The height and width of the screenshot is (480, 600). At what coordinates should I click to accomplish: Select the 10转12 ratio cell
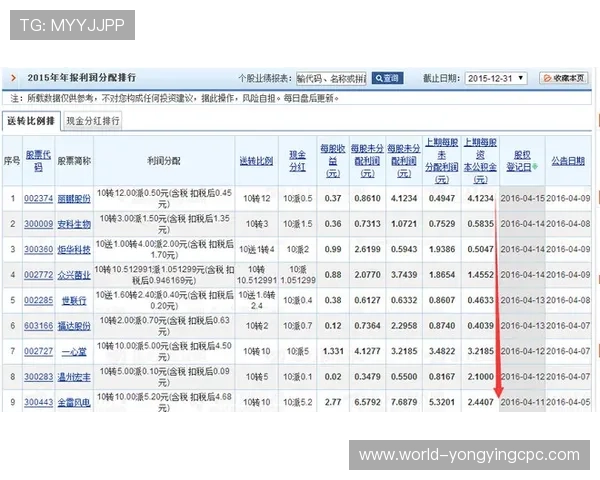click(x=256, y=198)
